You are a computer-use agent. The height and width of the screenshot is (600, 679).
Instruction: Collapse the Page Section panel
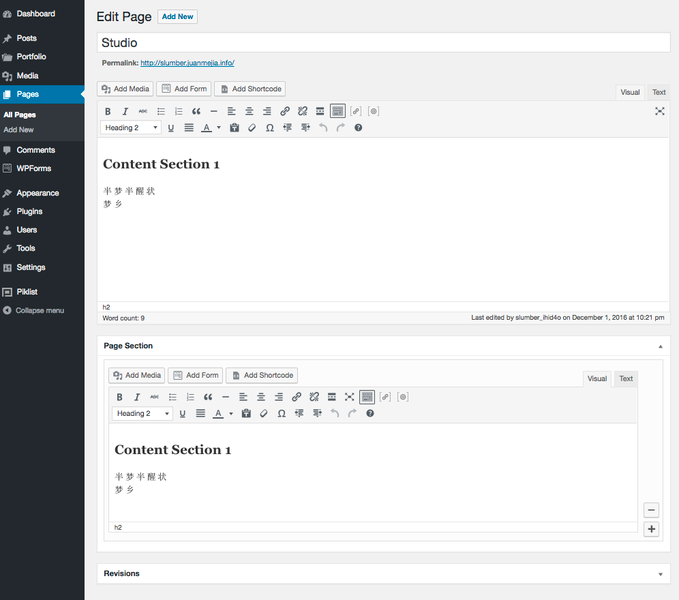(x=660, y=346)
